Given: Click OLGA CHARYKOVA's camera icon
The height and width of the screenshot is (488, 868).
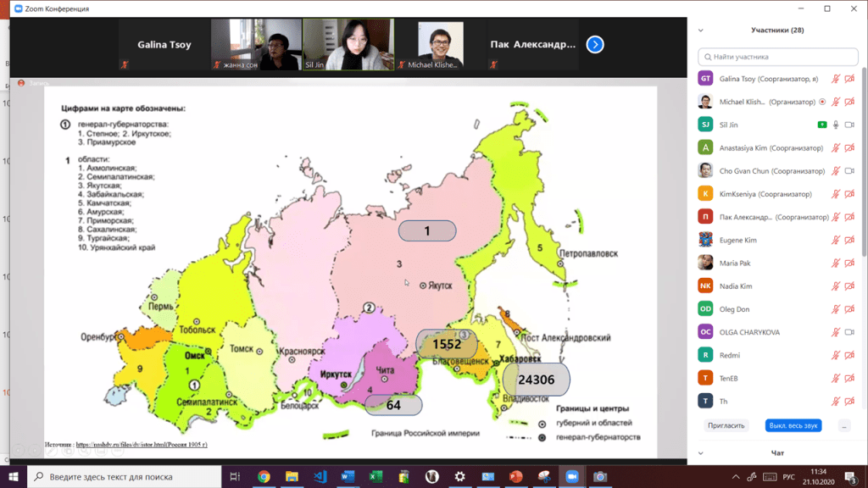Looking at the screenshot, I should pyautogui.click(x=849, y=332).
